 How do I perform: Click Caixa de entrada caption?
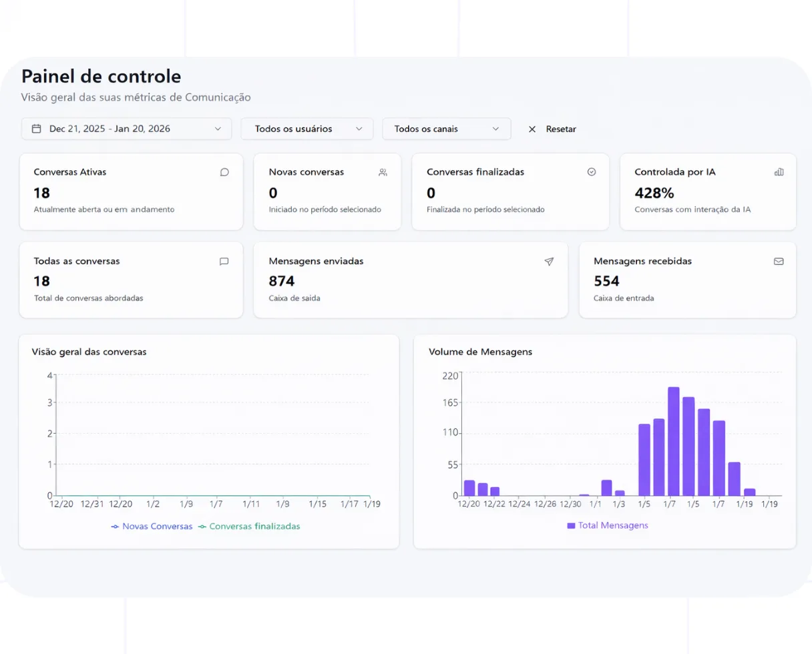pyautogui.click(x=624, y=298)
